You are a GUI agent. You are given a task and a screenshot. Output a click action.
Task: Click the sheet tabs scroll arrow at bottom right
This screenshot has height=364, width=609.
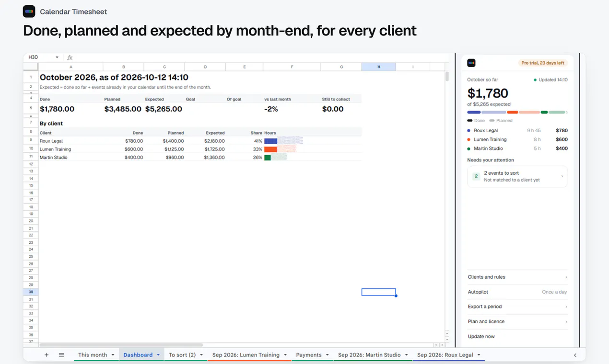tap(575, 355)
